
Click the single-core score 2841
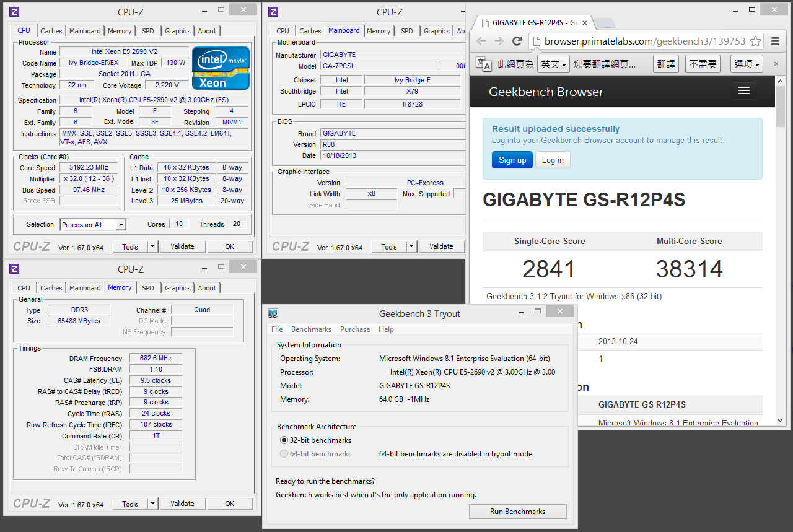tap(549, 269)
